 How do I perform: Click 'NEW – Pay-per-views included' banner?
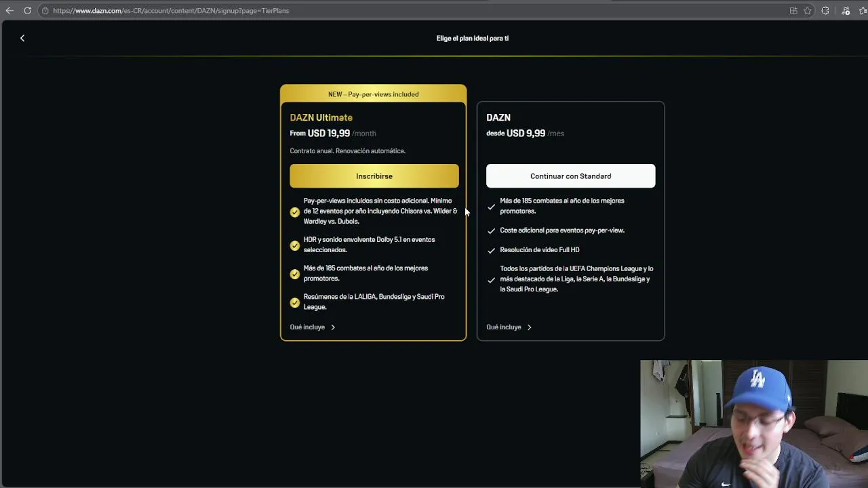click(374, 94)
